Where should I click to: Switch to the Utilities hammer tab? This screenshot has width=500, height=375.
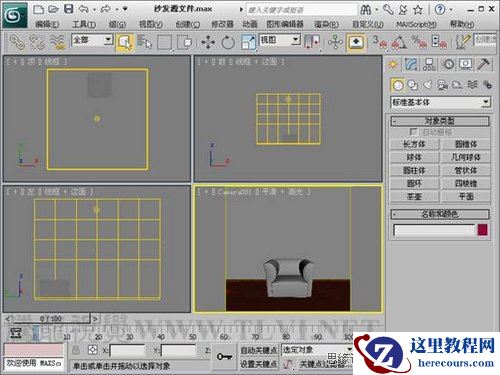click(x=483, y=64)
